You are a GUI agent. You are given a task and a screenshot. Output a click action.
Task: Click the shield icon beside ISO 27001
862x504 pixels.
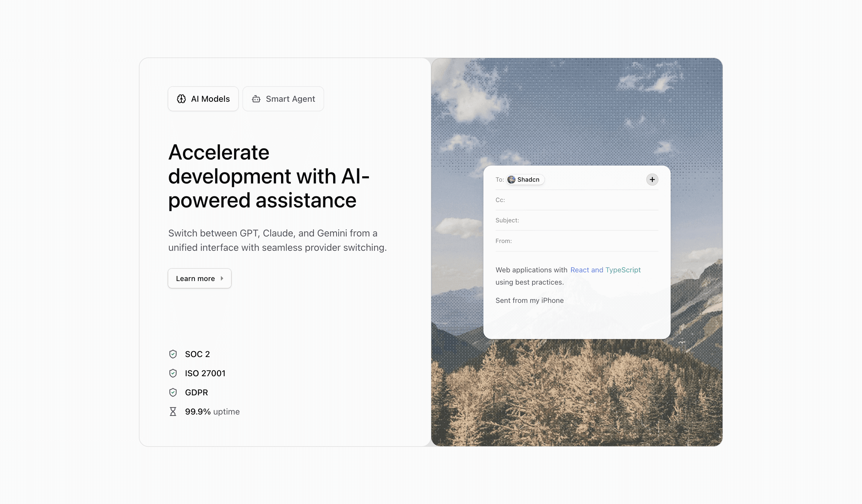pyautogui.click(x=173, y=373)
